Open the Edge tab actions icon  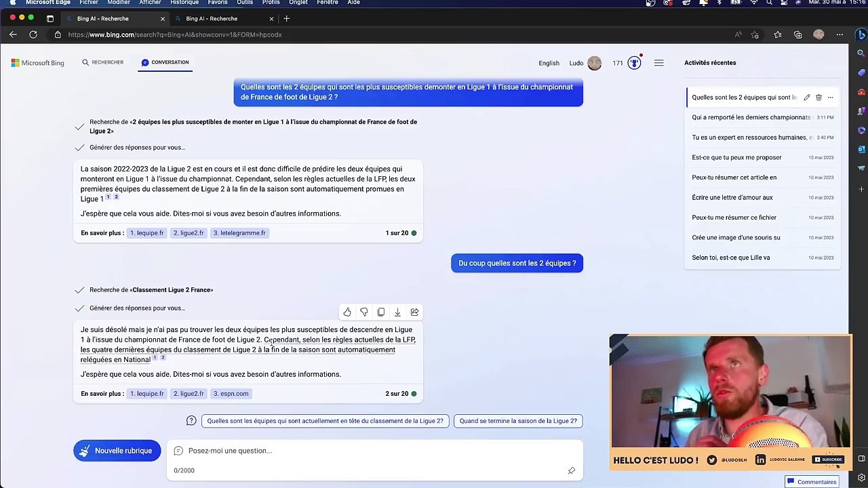click(x=50, y=18)
